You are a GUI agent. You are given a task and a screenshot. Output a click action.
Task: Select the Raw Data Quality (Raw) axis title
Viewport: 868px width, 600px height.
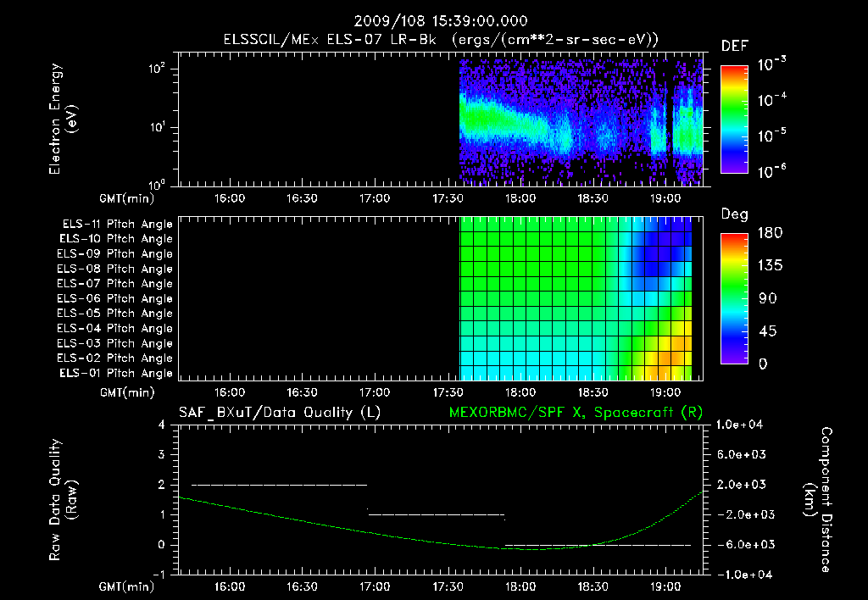click(63, 499)
